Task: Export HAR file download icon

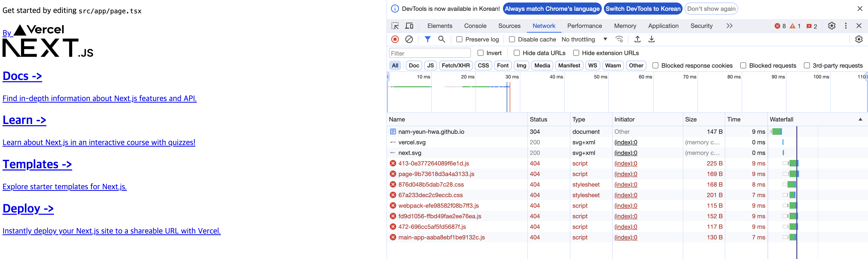Action: point(651,39)
